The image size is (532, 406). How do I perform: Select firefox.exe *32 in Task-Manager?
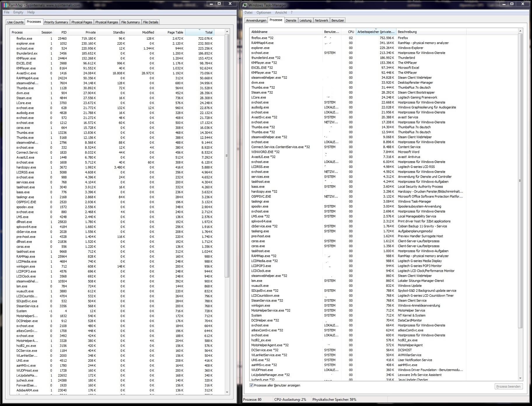pos(358,38)
